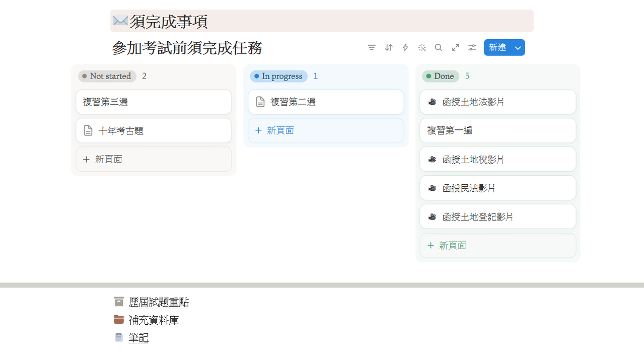Add 新頁面 in In progress column
644x360 pixels.
[326, 130]
